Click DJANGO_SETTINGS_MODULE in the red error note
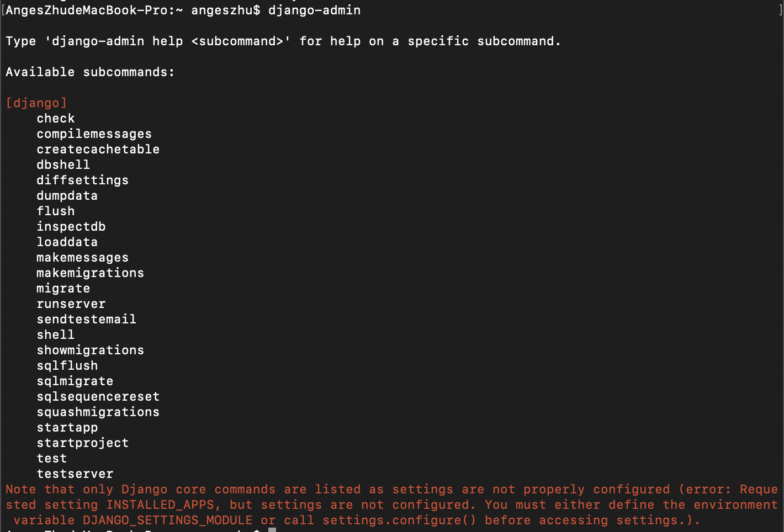784x532 pixels. point(167,520)
